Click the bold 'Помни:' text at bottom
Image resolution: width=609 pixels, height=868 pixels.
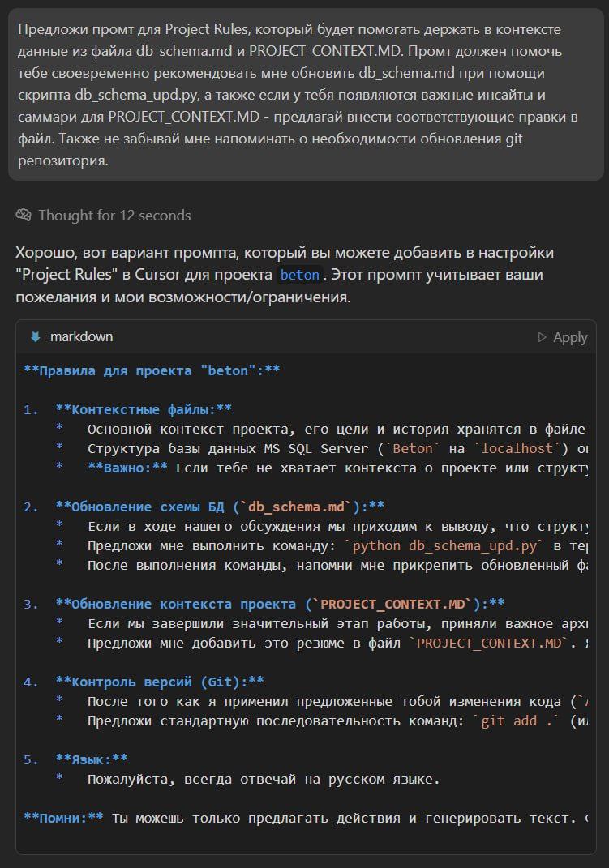(63, 818)
